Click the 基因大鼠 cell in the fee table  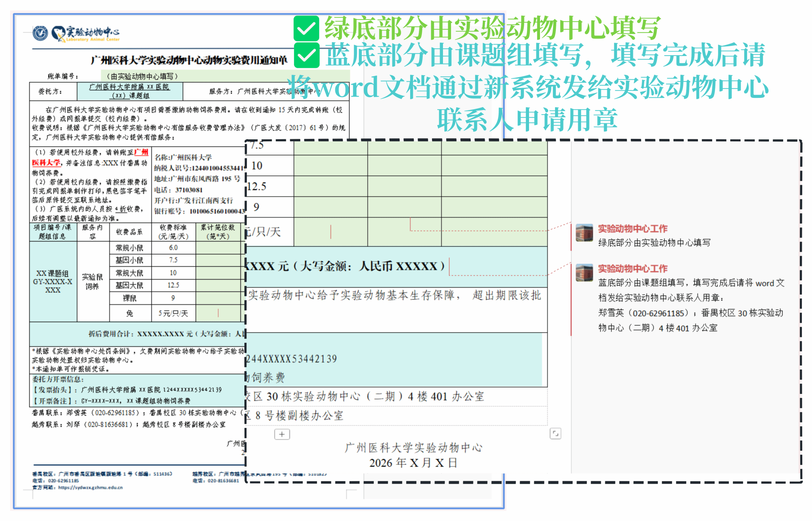click(x=130, y=285)
